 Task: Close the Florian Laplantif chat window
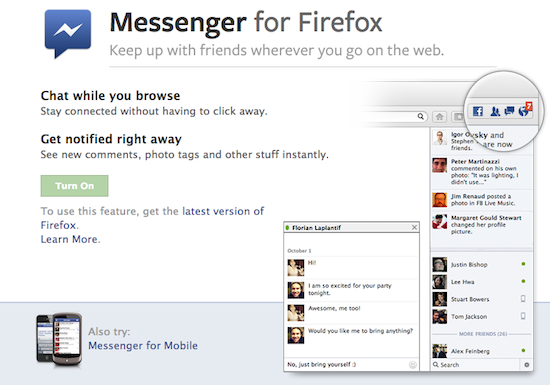(x=414, y=228)
